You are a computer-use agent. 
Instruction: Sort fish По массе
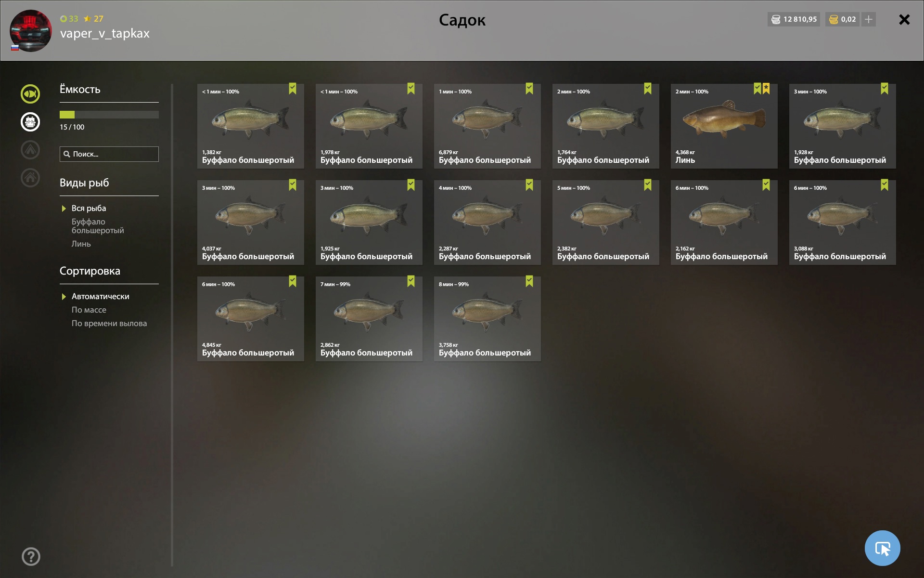[x=89, y=310]
